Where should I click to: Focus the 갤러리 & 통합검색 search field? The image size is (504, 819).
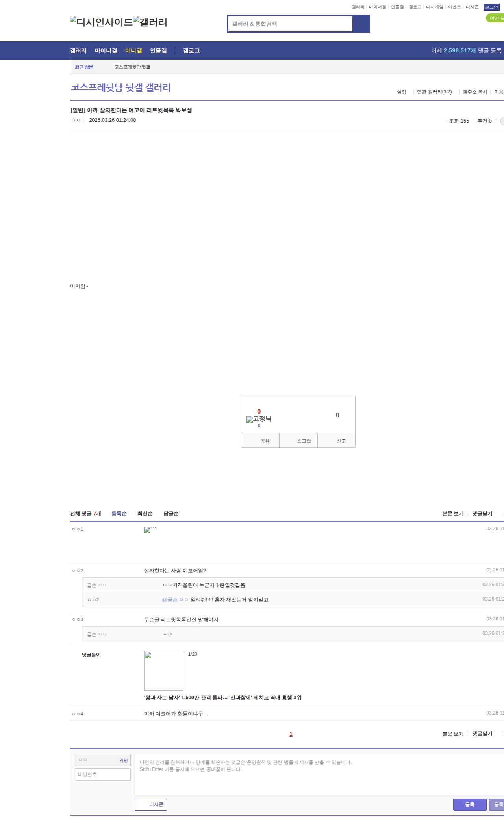[291, 24]
